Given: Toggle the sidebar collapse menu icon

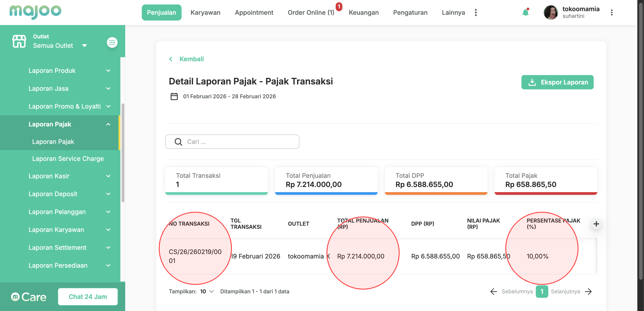Looking at the screenshot, I should 112,42.
